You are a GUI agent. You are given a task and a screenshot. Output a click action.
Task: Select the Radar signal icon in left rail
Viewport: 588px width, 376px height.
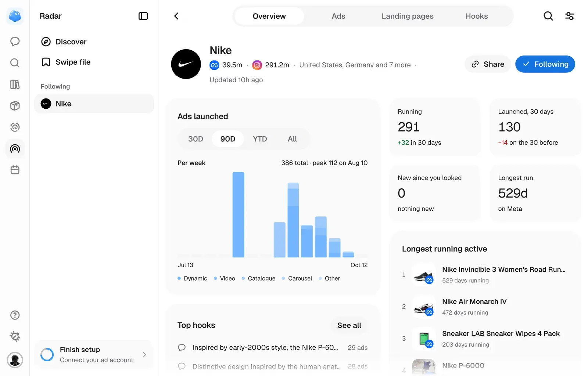[15, 149]
